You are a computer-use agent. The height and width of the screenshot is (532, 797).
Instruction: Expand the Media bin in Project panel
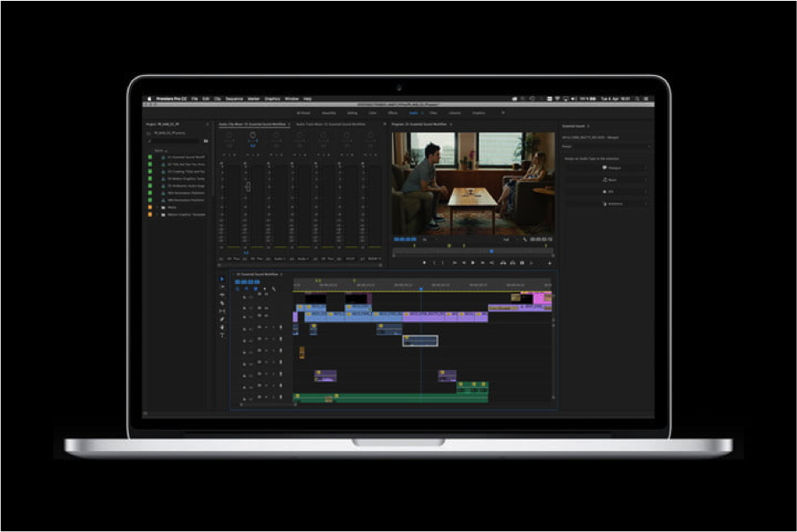[x=158, y=207]
